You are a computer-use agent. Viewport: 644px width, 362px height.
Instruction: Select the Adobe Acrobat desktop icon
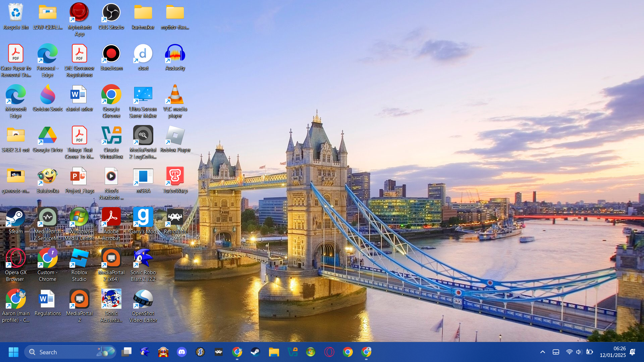pos(111,217)
